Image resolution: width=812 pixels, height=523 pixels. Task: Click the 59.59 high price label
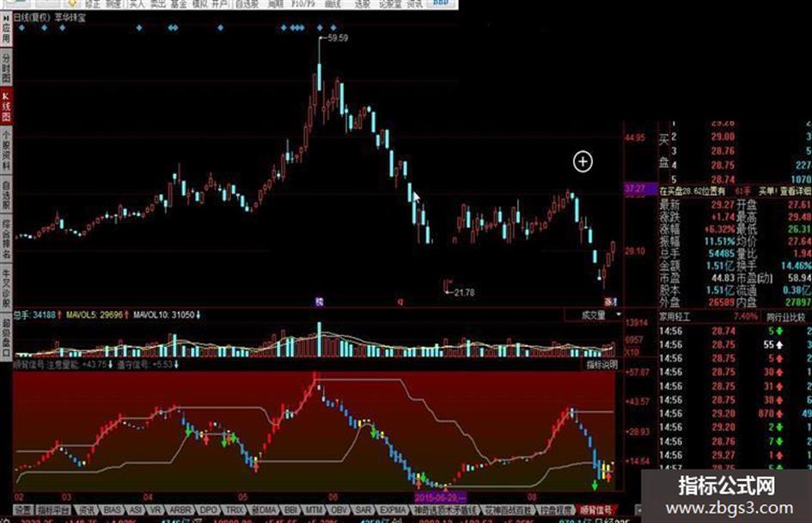[338, 39]
